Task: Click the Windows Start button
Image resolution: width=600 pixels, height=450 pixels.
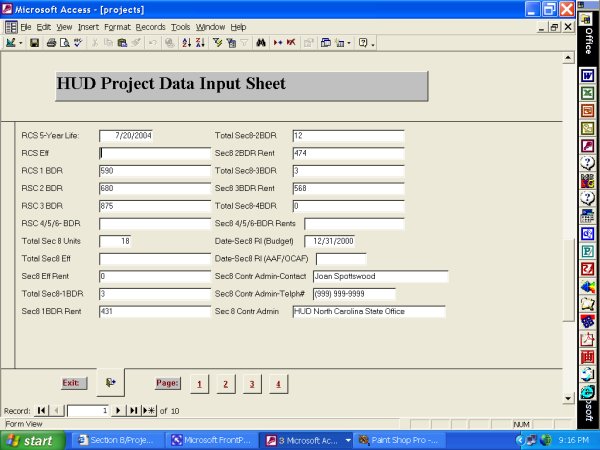Action: [x=30, y=440]
